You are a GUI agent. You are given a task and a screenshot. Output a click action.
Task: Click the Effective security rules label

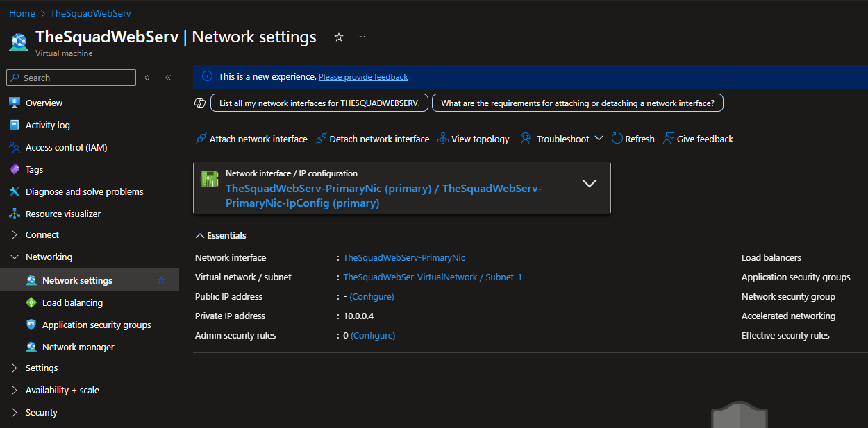coord(785,335)
